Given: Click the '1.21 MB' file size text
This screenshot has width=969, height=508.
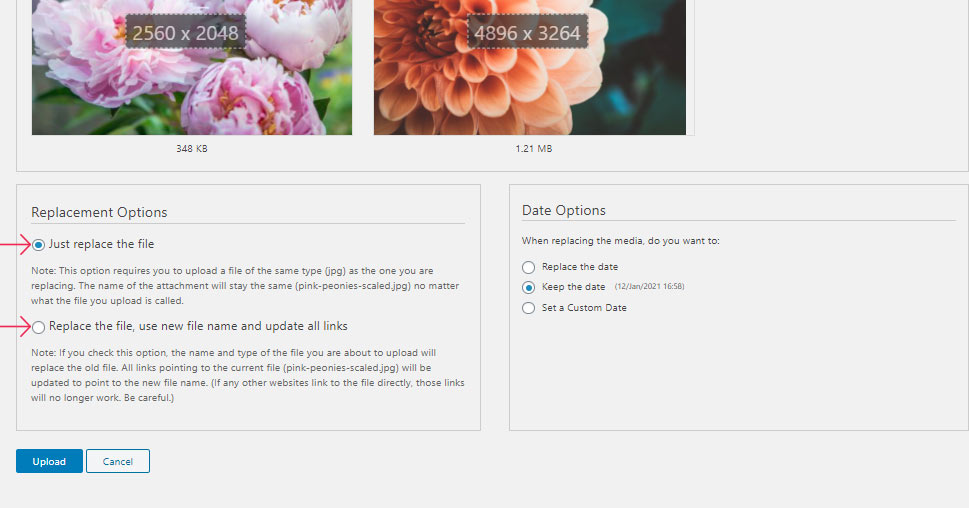Looking at the screenshot, I should (x=534, y=148).
